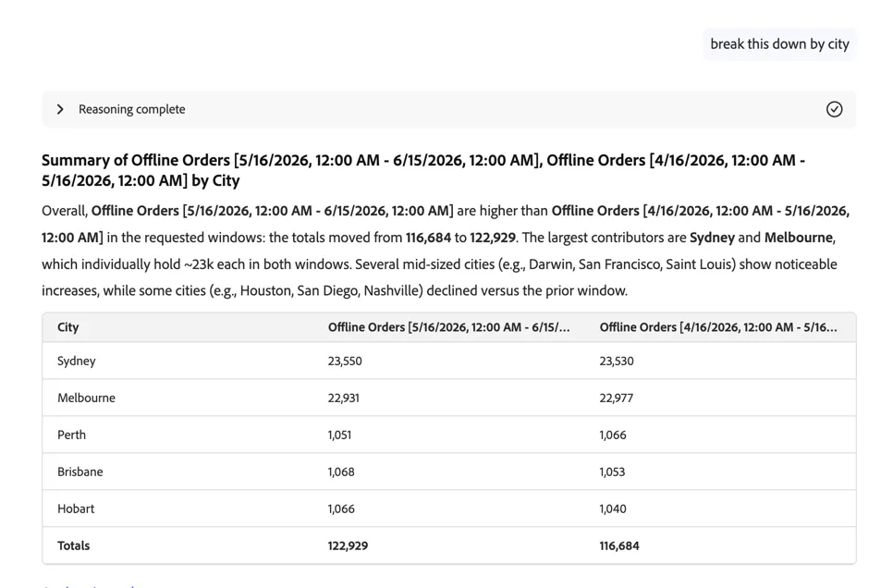This screenshot has height=588, width=893.
Task: Select the 23,550 value for Sydney
Action: point(345,361)
